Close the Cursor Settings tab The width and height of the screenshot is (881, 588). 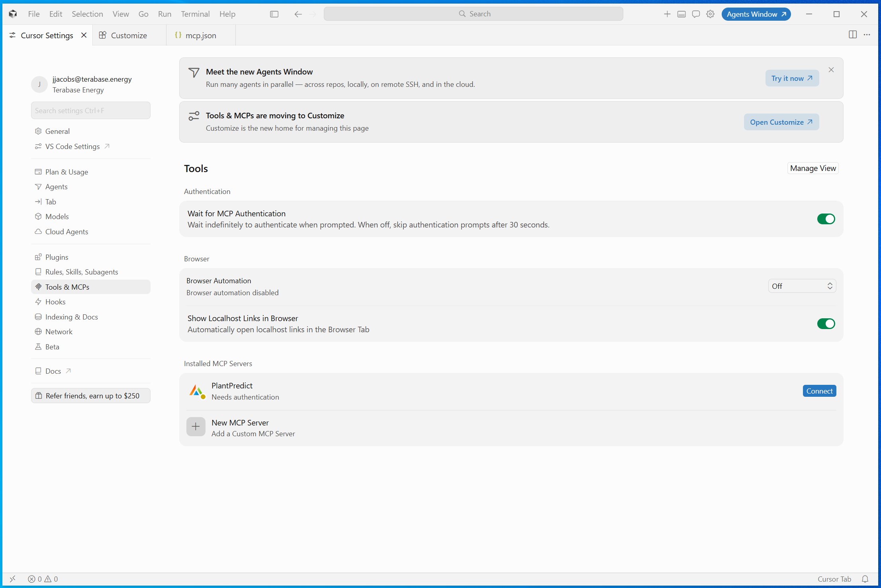(x=84, y=35)
